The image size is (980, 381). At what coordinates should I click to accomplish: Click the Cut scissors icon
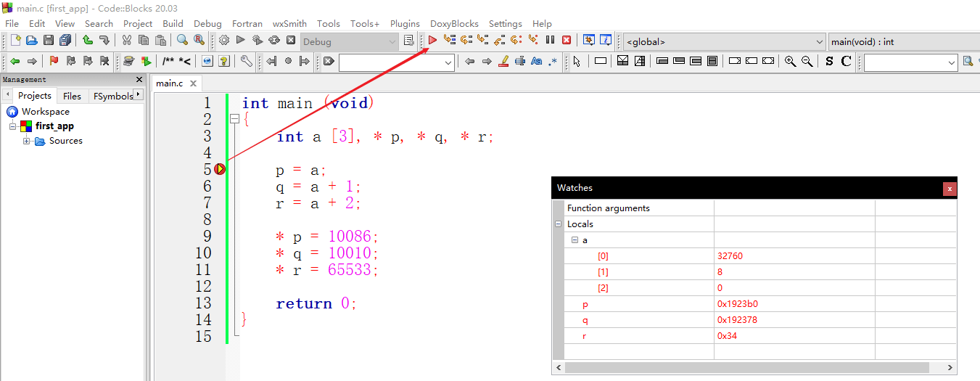(x=127, y=41)
